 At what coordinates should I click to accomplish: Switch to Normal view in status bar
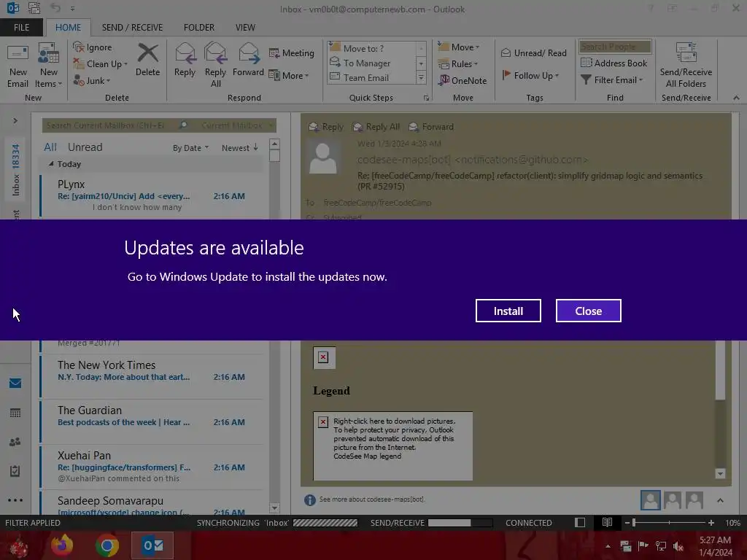coord(580,523)
